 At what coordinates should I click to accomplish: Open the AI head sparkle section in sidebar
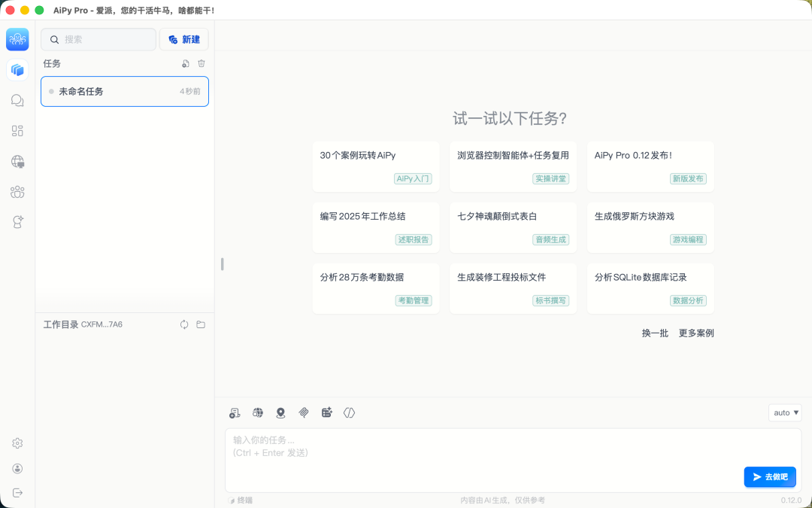(x=17, y=222)
